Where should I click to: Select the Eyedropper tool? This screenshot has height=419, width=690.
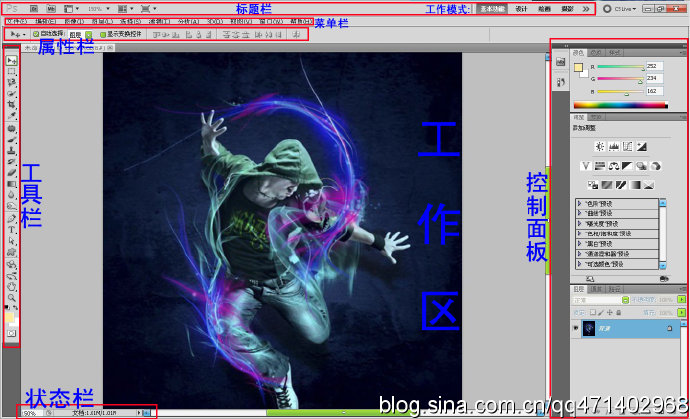point(11,115)
